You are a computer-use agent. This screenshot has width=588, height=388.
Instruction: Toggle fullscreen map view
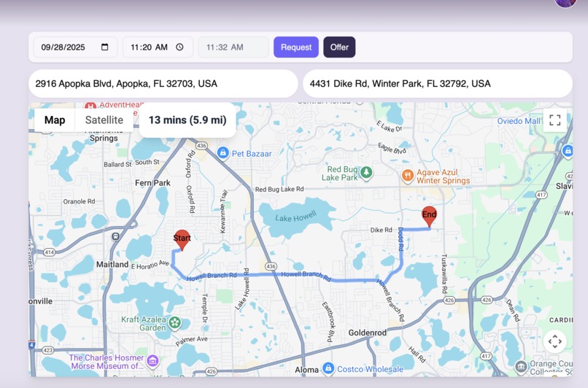click(554, 120)
